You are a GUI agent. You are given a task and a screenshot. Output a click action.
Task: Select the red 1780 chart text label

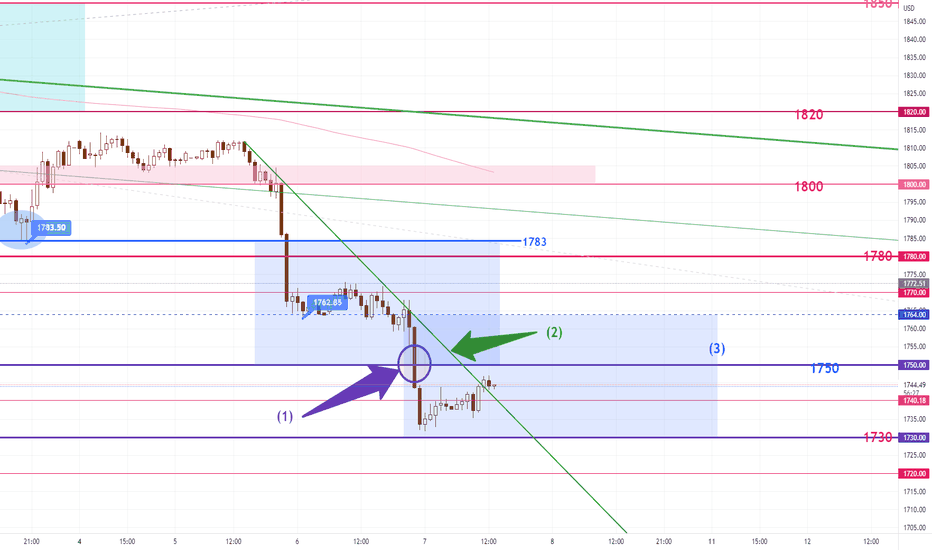click(878, 256)
